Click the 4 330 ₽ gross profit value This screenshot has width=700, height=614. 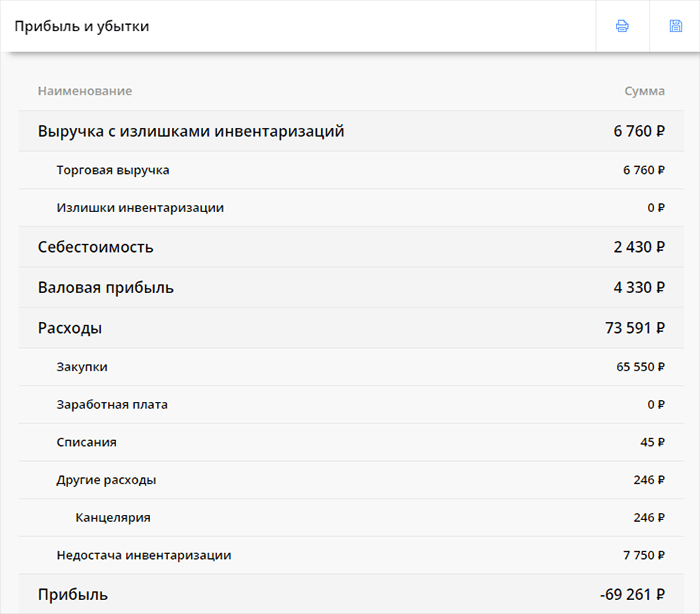pyautogui.click(x=639, y=288)
